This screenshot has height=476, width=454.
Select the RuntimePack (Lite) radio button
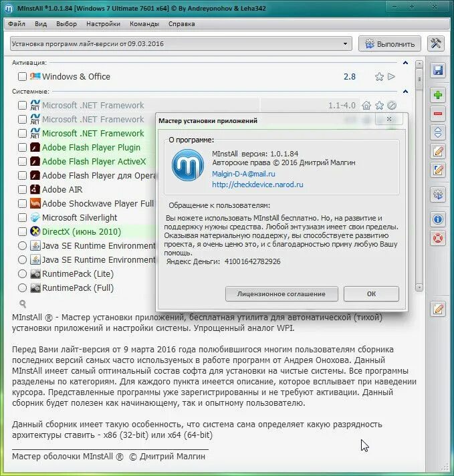point(22,274)
